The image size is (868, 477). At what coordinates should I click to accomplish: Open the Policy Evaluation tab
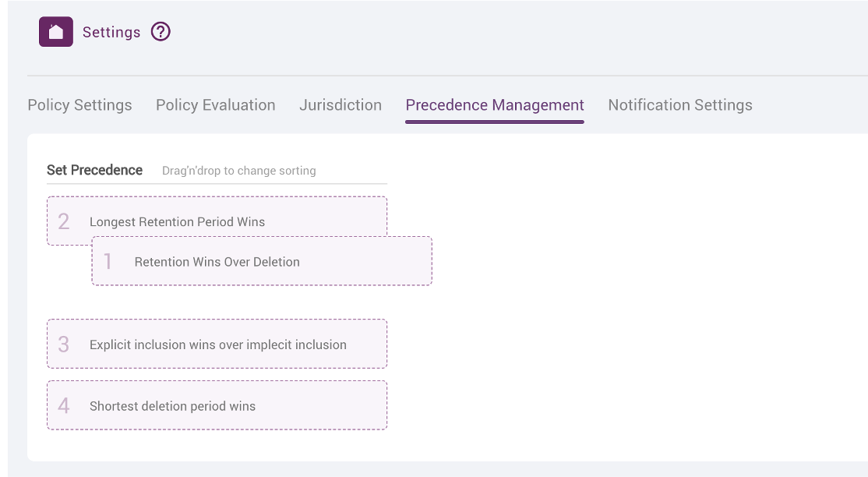pos(215,104)
